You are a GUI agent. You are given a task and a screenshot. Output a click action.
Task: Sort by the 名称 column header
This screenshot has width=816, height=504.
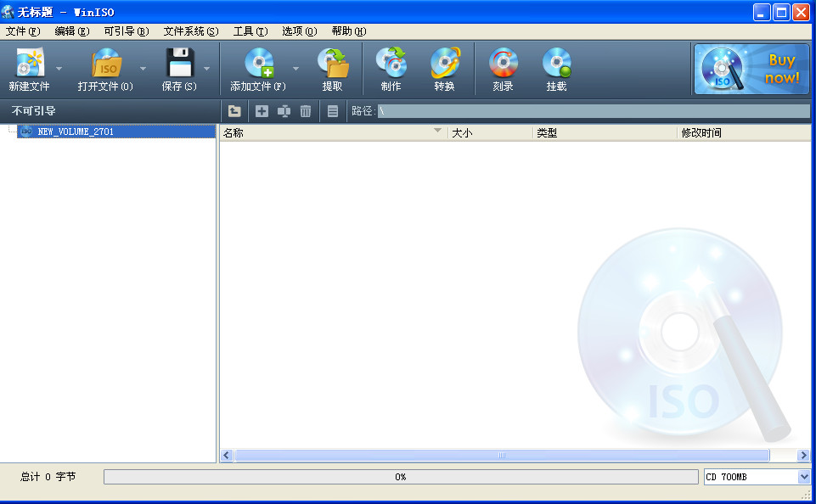tap(333, 132)
